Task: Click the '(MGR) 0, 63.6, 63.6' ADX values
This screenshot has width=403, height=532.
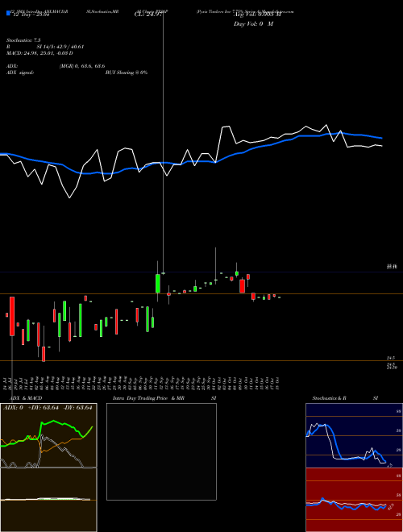Action: click(x=82, y=66)
